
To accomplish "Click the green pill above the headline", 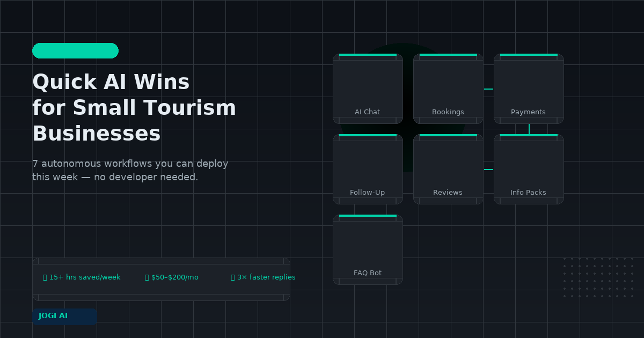I will click(x=75, y=50).
